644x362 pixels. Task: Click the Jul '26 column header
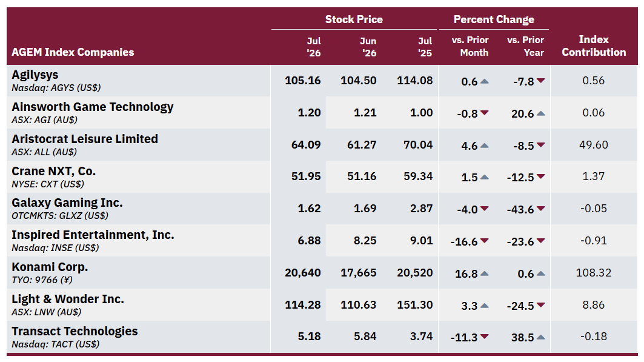(x=314, y=47)
